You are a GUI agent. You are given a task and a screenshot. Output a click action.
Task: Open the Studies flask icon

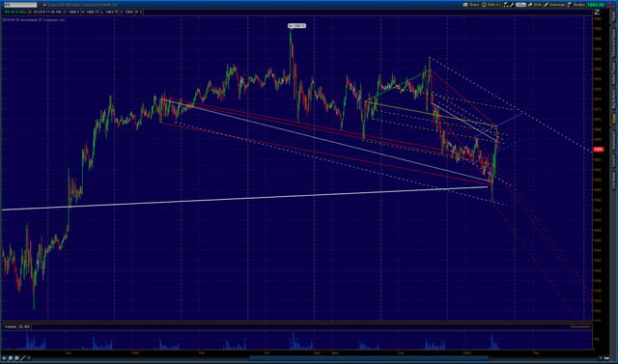point(576,5)
